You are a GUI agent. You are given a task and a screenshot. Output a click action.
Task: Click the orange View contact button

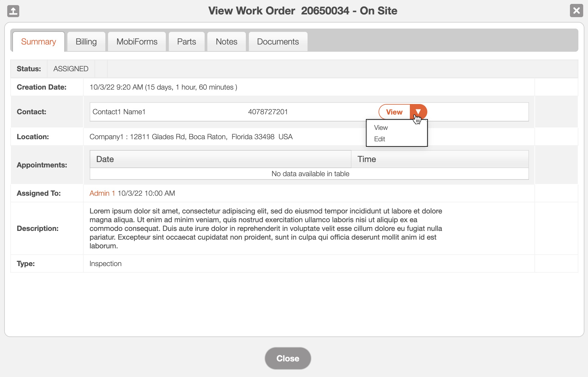pos(394,112)
